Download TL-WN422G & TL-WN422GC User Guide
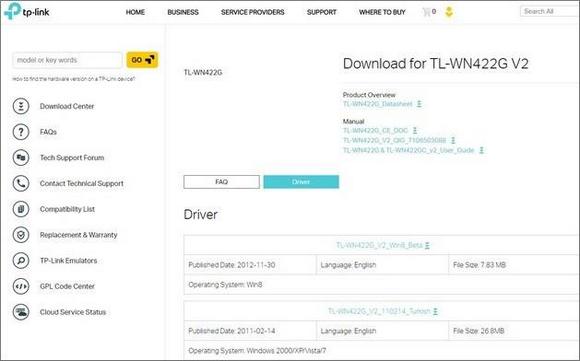The height and width of the screenshot is (361, 580). [x=409, y=150]
